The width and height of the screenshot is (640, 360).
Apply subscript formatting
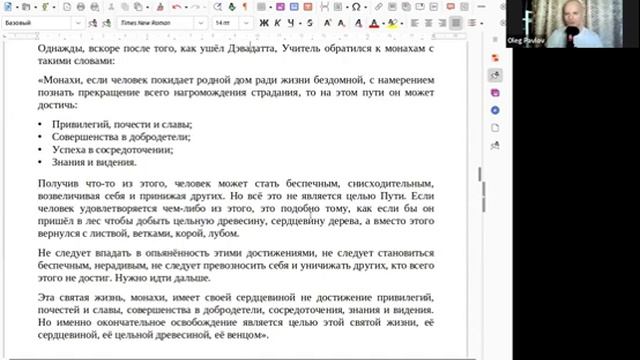tap(341, 23)
